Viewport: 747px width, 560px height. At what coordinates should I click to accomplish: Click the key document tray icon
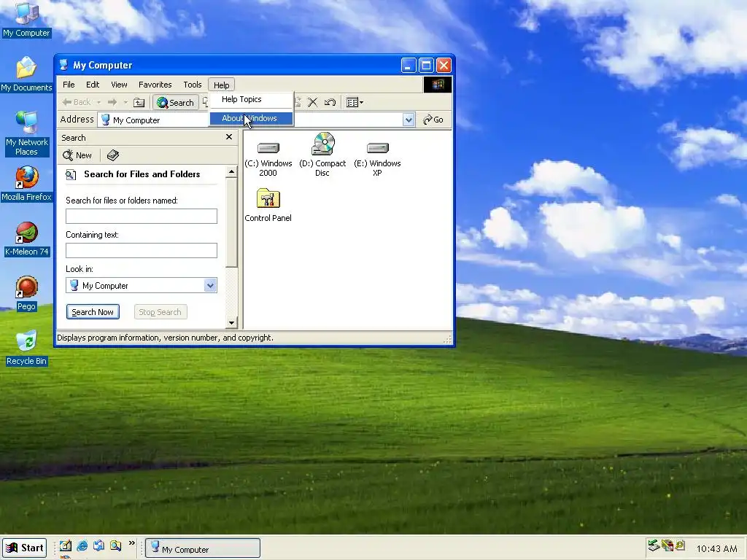680,545
